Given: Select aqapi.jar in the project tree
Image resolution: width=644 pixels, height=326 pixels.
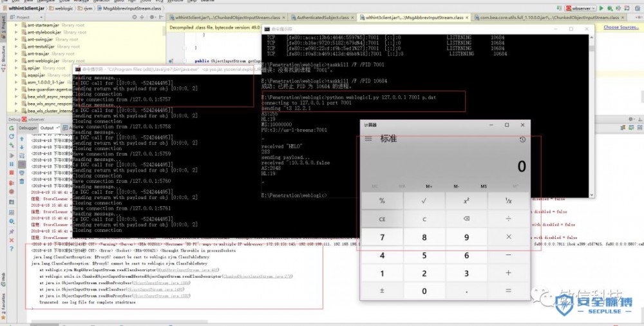Looking at the screenshot, I should click(36, 75).
